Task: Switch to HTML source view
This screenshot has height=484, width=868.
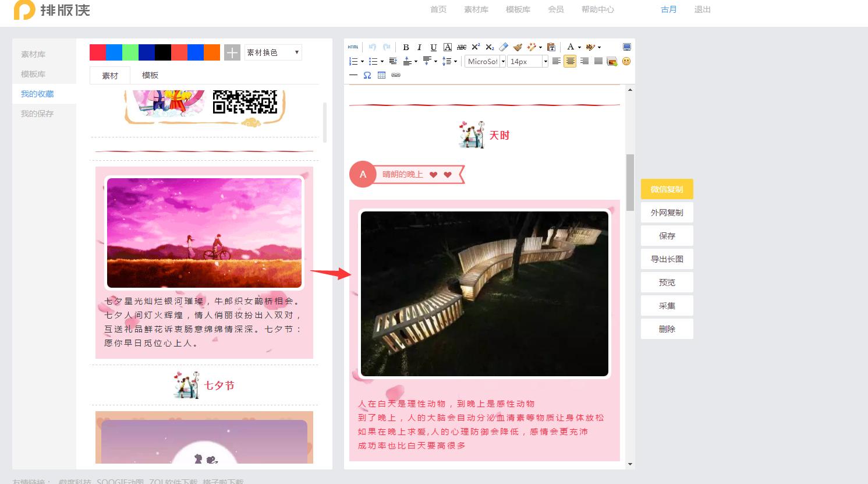Action: pyautogui.click(x=353, y=47)
